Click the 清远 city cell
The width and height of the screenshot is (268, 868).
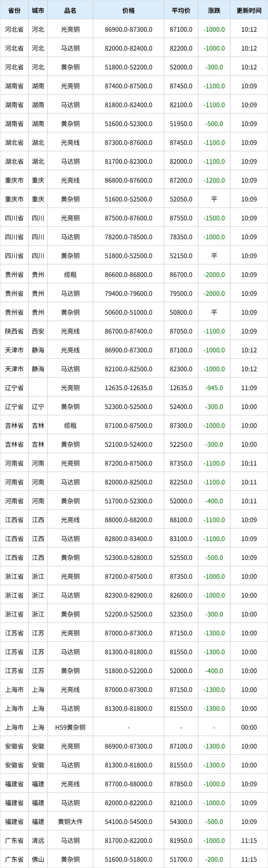tap(38, 840)
